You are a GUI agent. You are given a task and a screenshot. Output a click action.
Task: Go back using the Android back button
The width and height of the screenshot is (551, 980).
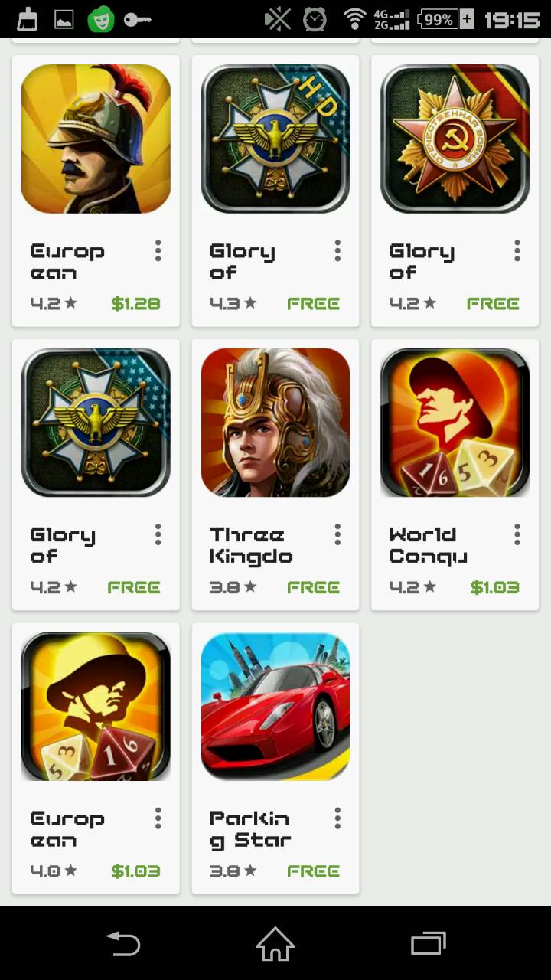(x=122, y=943)
